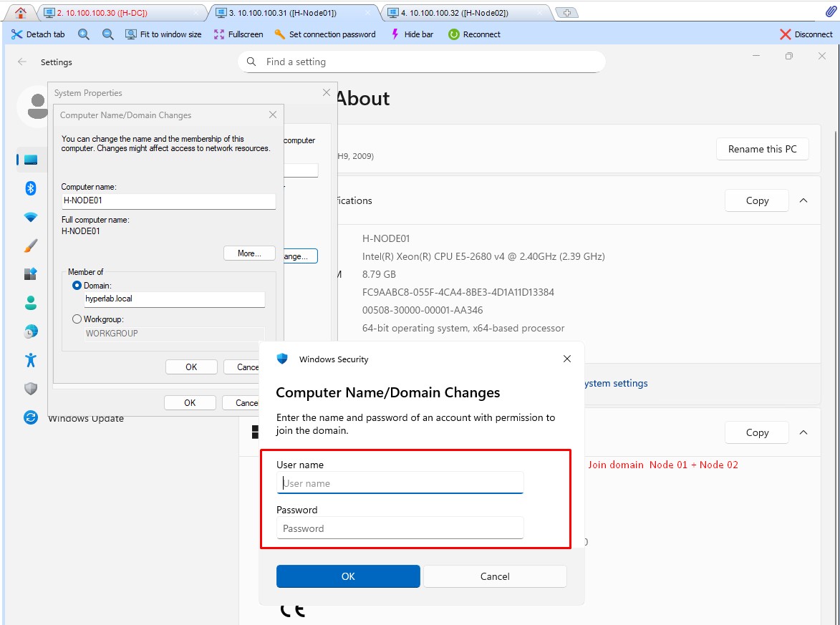Click the home icon tab
The height and width of the screenshot is (625, 840).
tap(20, 12)
